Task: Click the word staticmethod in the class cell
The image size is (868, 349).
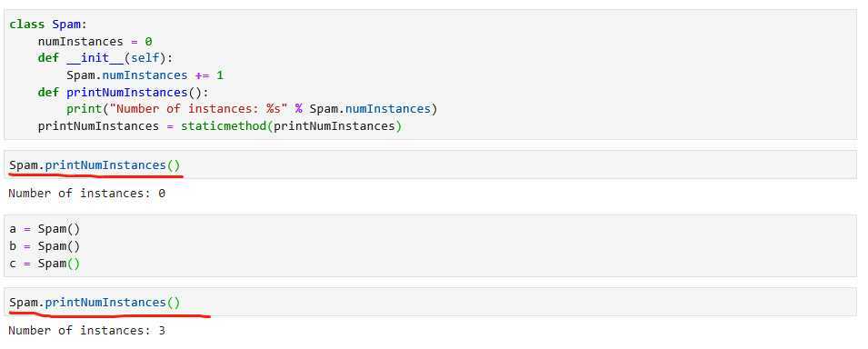Action: pos(224,125)
